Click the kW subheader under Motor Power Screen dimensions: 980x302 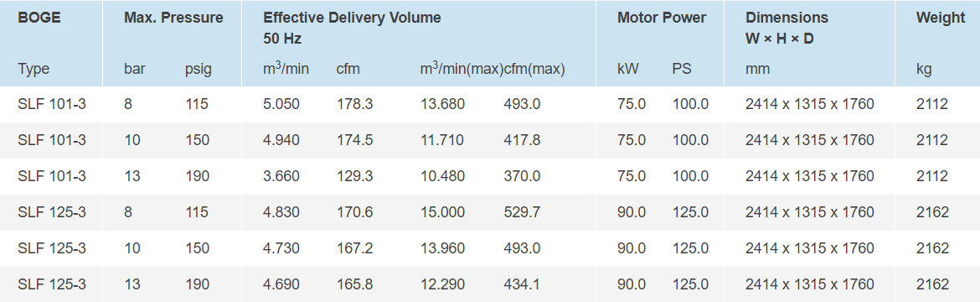628,70
